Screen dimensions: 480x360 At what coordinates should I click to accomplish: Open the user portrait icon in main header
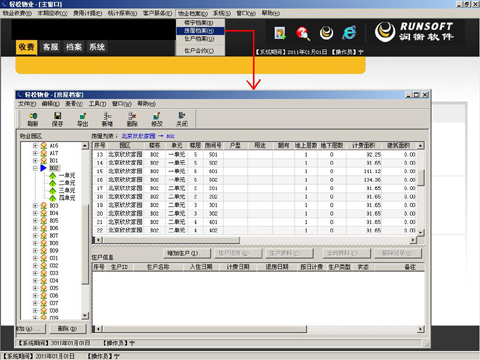pos(280,33)
